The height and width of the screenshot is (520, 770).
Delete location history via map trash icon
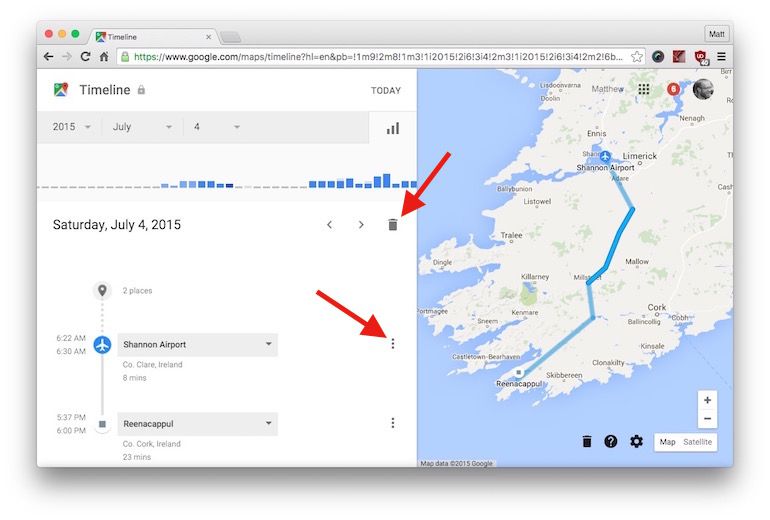click(587, 441)
